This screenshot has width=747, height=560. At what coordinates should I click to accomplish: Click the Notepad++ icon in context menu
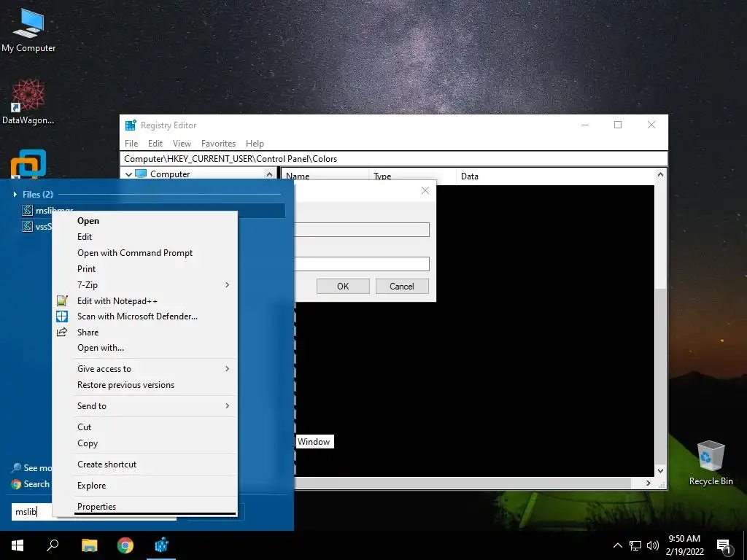[62, 301]
